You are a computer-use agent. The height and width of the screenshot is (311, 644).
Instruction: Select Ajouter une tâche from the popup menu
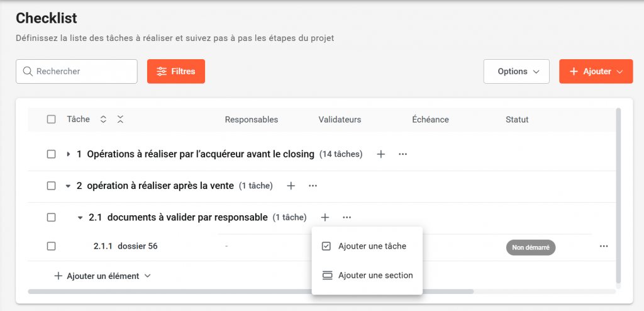pos(372,246)
